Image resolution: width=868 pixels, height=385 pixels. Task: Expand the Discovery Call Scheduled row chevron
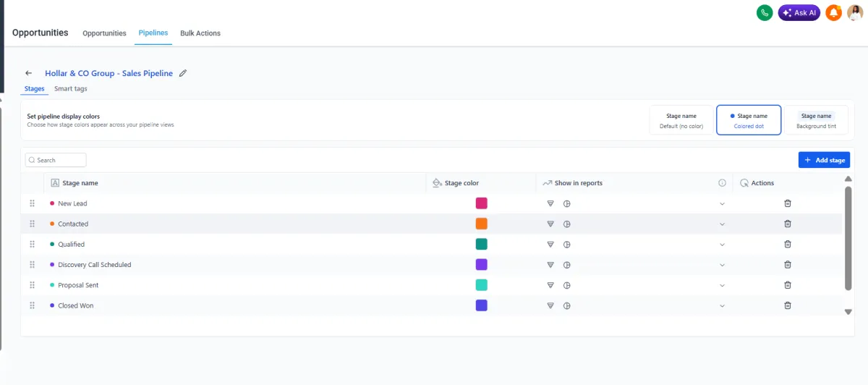click(722, 265)
